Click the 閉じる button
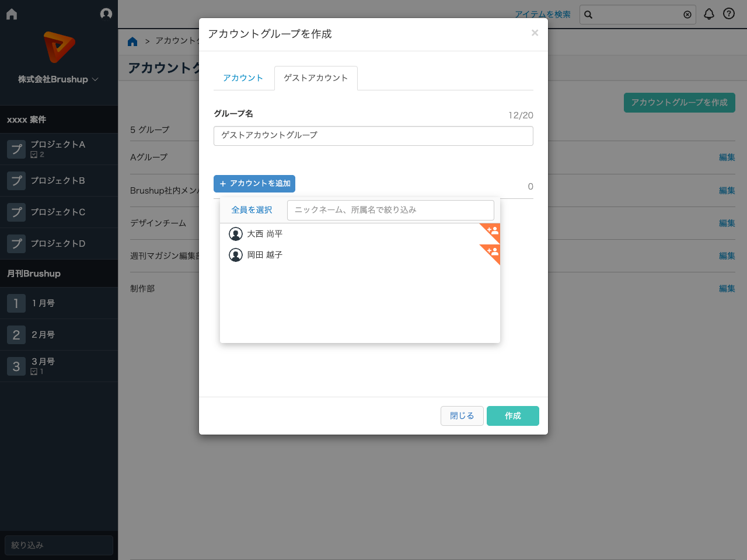This screenshot has width=747, height=560. pos(462,416)
